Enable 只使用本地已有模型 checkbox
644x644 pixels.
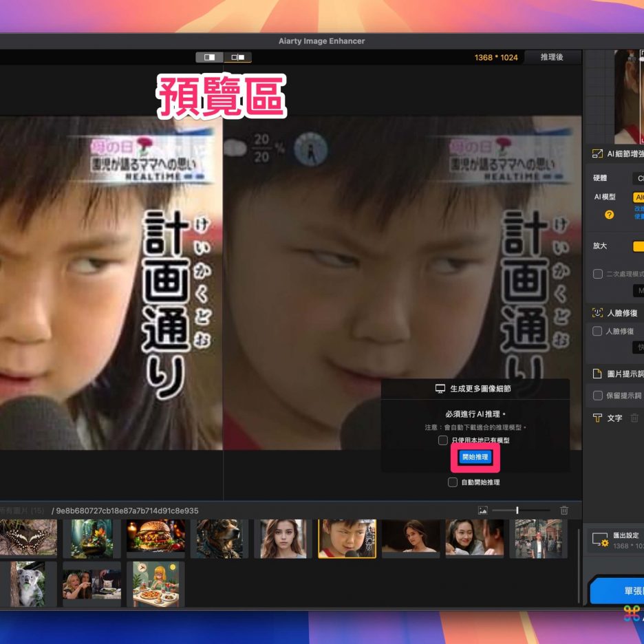coord(443,440)
